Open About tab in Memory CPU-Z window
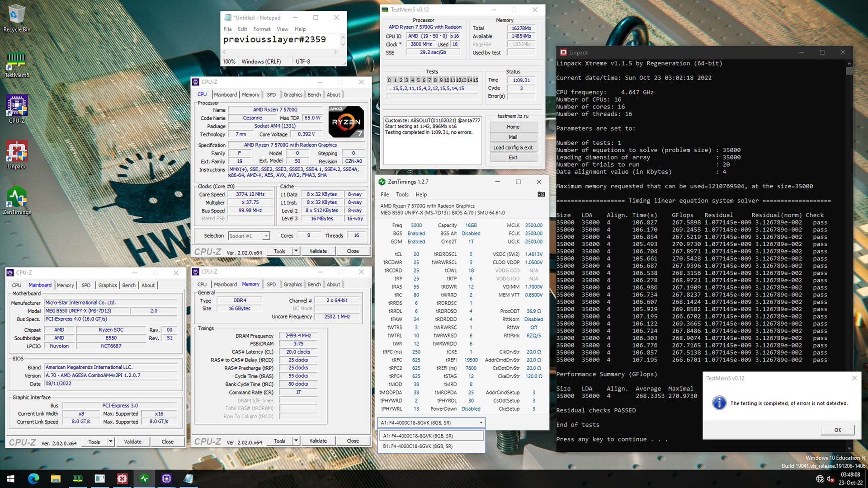 334,284
